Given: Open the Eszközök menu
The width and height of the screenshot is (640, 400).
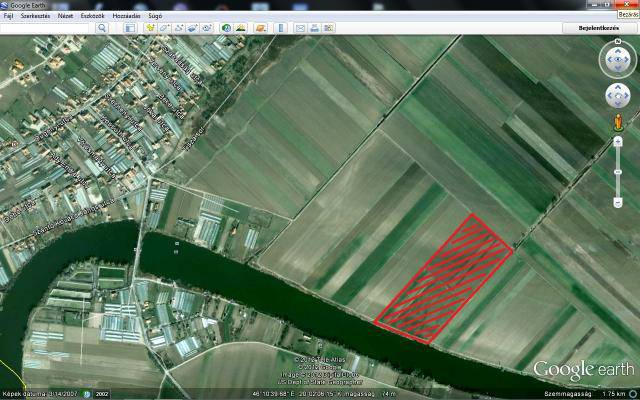Looking at the screenshot, I should (x=91, y=17).
